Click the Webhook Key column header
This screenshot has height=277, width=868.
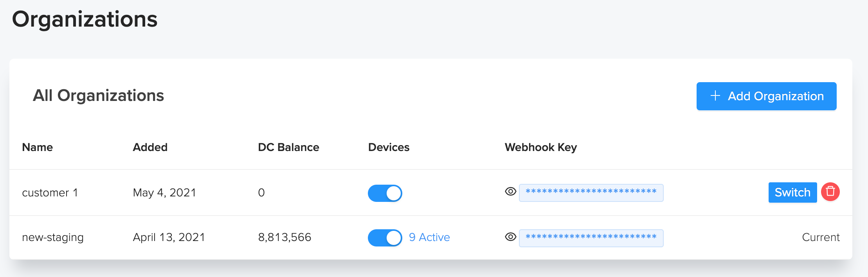[x=540, y=147]
